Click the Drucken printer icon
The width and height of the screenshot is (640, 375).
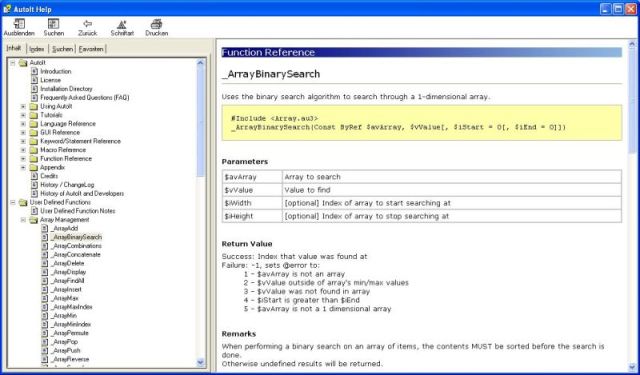pyautogui.click(x=156, y=24)
